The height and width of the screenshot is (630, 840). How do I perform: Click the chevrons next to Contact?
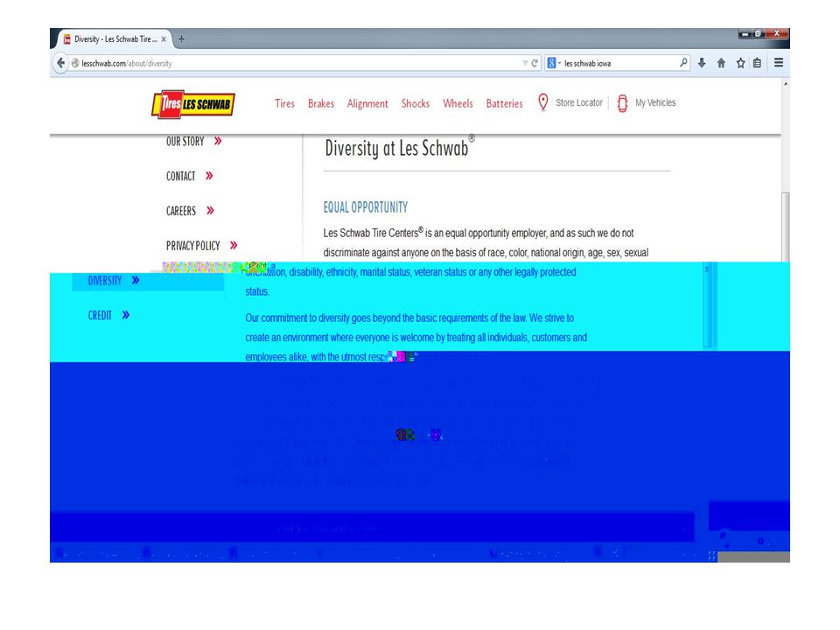pos(209,176)
